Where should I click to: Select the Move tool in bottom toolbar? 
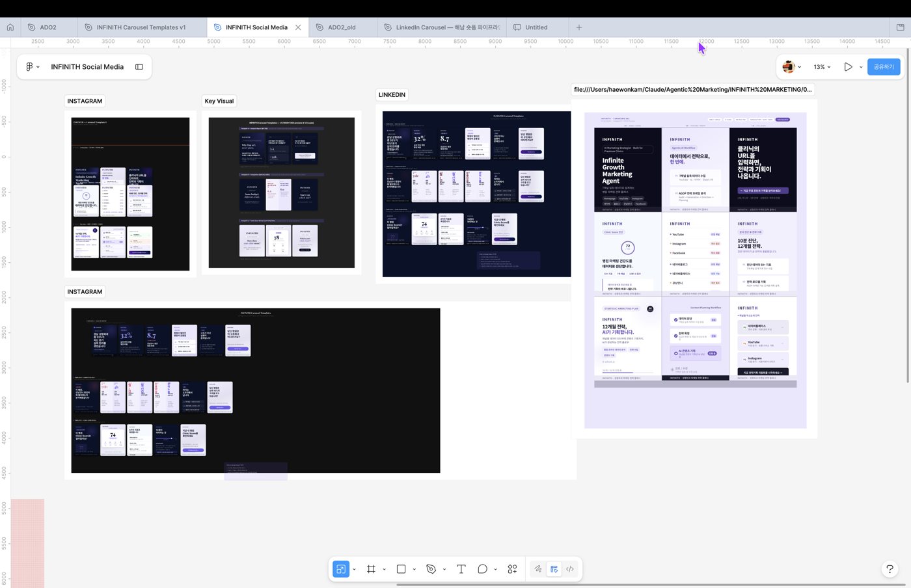(x=341, y=569)
